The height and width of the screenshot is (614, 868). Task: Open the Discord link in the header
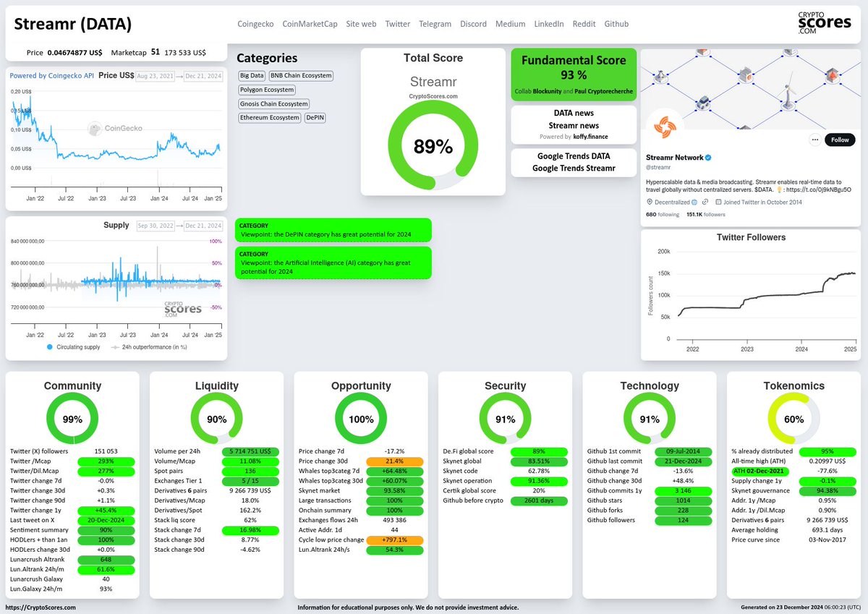click(x=473, y=24)
